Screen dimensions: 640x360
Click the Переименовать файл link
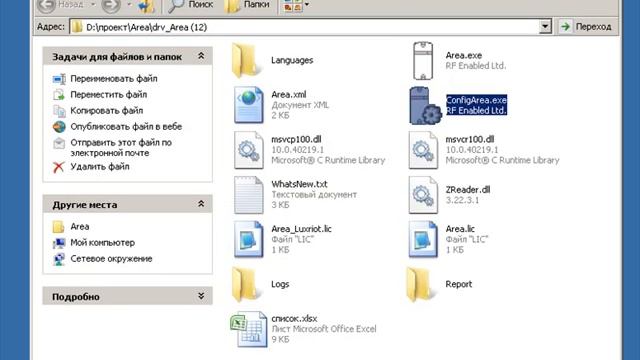(114, 79)
